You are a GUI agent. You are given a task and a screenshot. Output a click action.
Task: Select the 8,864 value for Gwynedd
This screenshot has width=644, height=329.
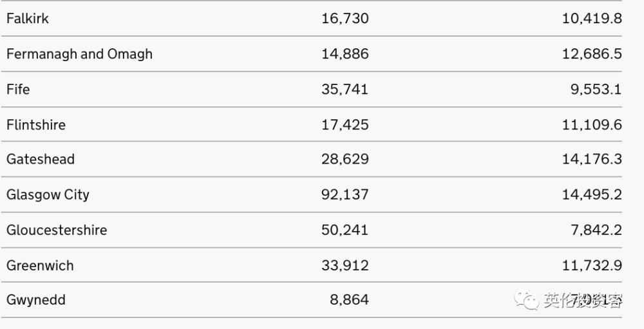pyautogui.click(x=350, y=300)
